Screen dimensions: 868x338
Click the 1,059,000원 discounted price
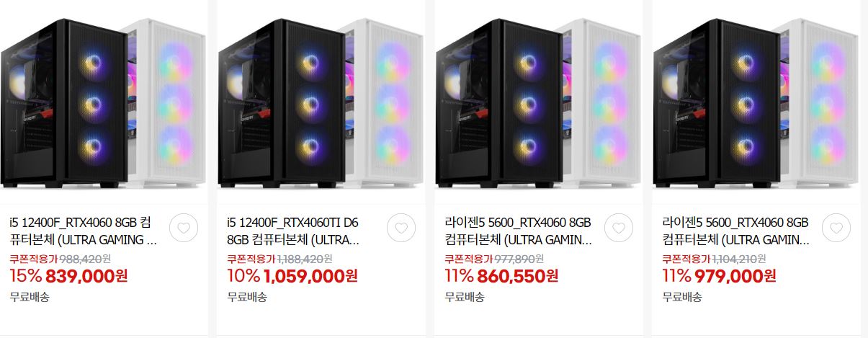tap(310, 276)
